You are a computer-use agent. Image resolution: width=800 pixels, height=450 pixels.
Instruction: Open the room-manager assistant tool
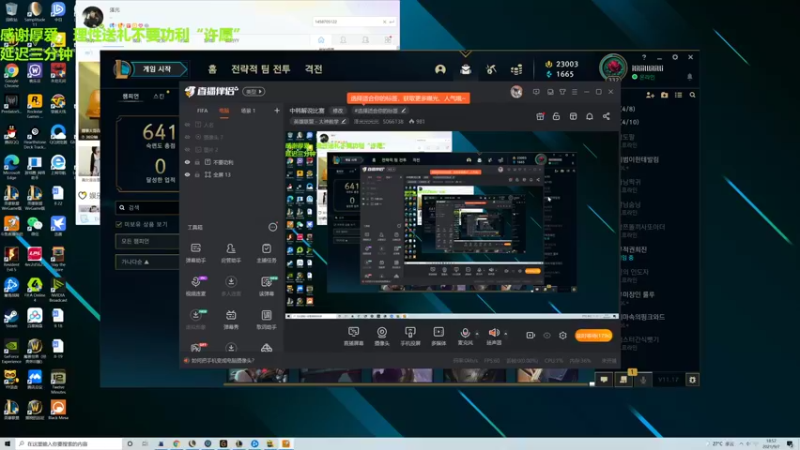231,253
